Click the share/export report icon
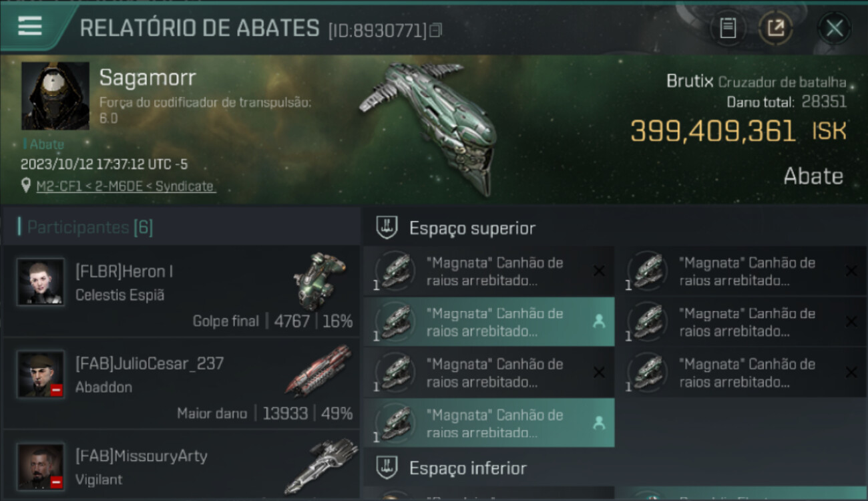 click(x=776, y=28)
